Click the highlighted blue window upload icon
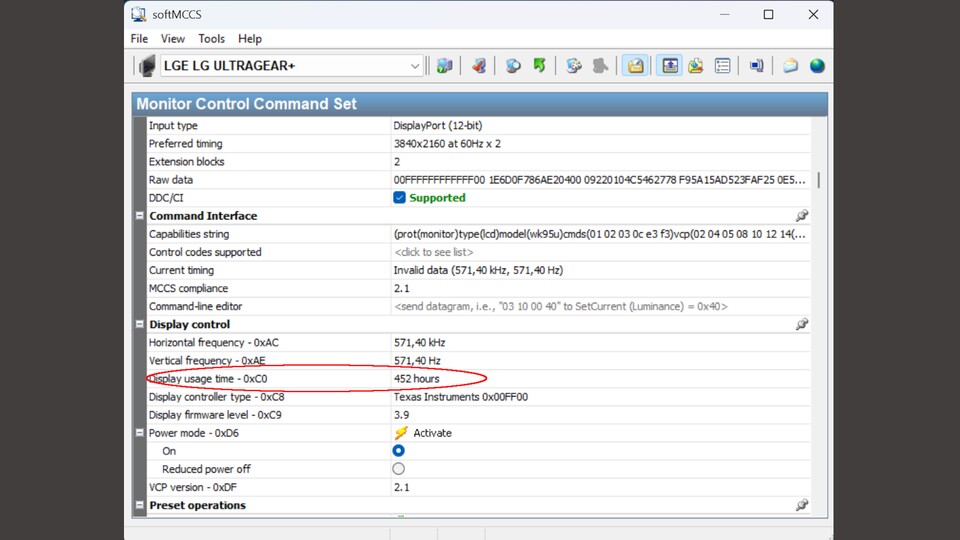960x540 pixels. click(x=670, y=66)
